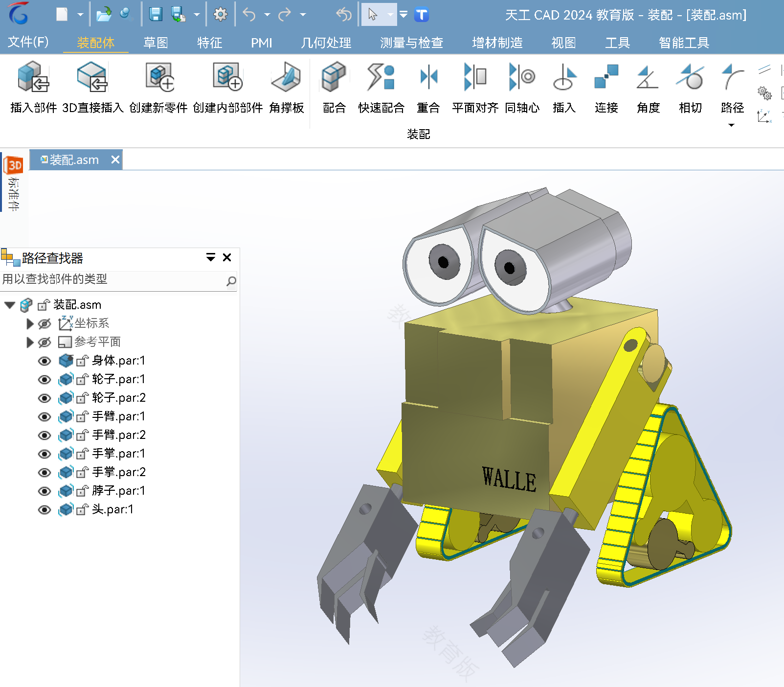
Task: Close the 装配.asm document tab
Action: click(115, 160)
